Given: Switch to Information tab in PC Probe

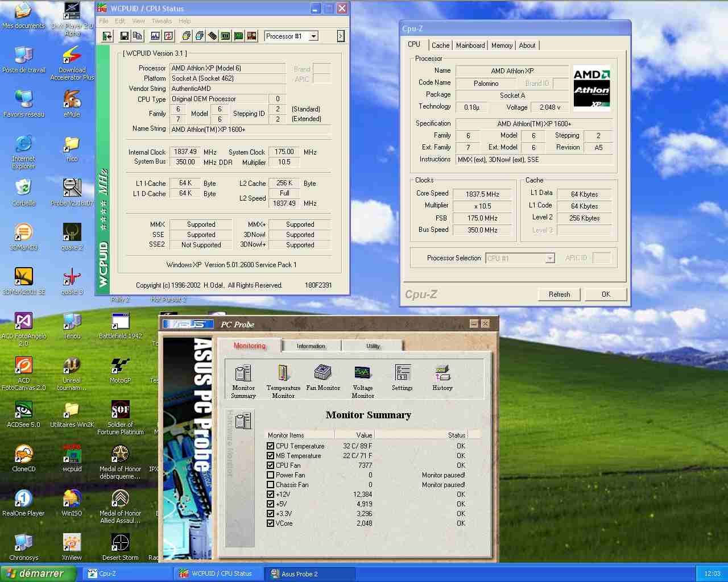Looking at the screenshot, I should pos(311,346).
